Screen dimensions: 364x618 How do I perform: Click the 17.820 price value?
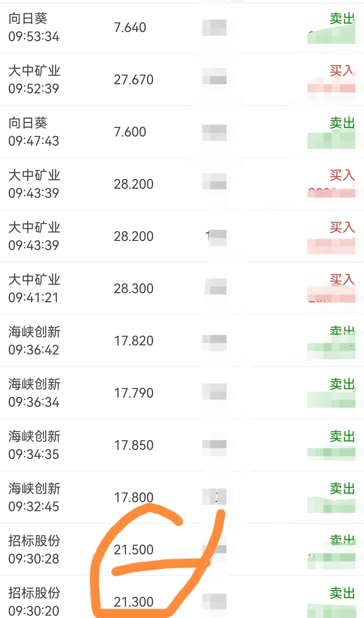tap(133, 341)
